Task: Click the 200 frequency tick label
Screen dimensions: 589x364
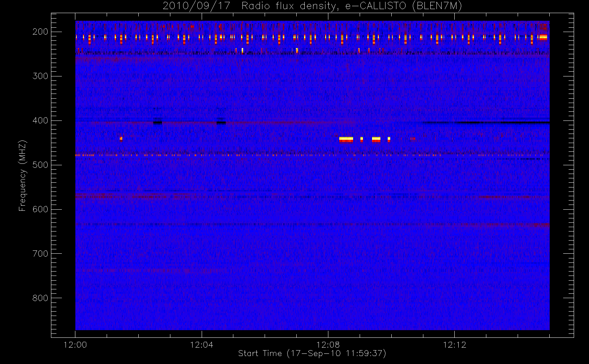Action: coord(40,32)
